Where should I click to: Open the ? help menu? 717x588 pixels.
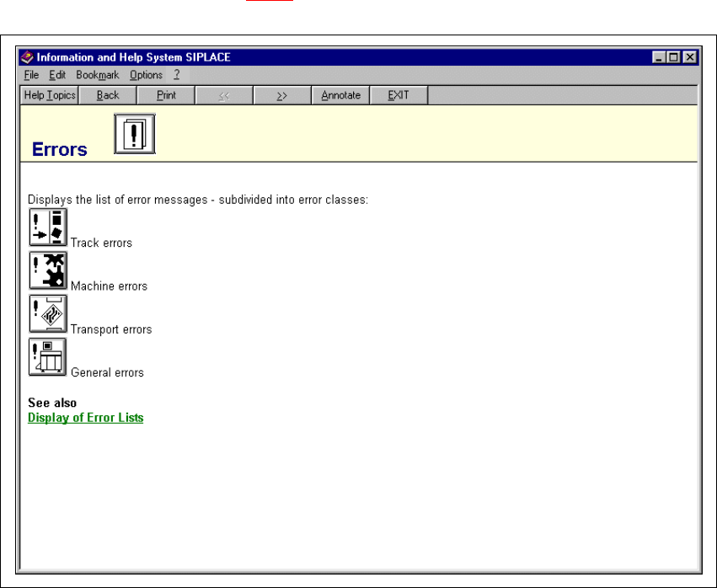pyautogui.click(x=177, y=74)
